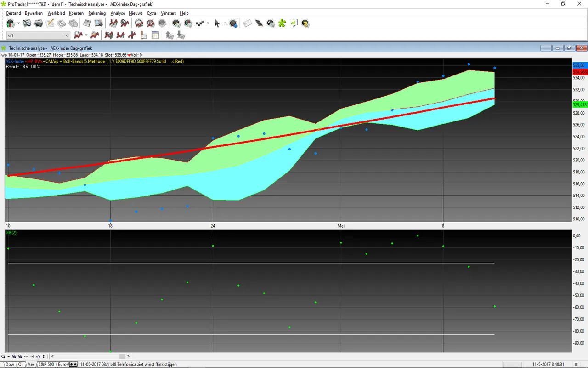This screenshot has width=588, height=368.
Task: Open dropdown arrow beside chart save icon
Action: pyautogui.click(x=86, y=35)
